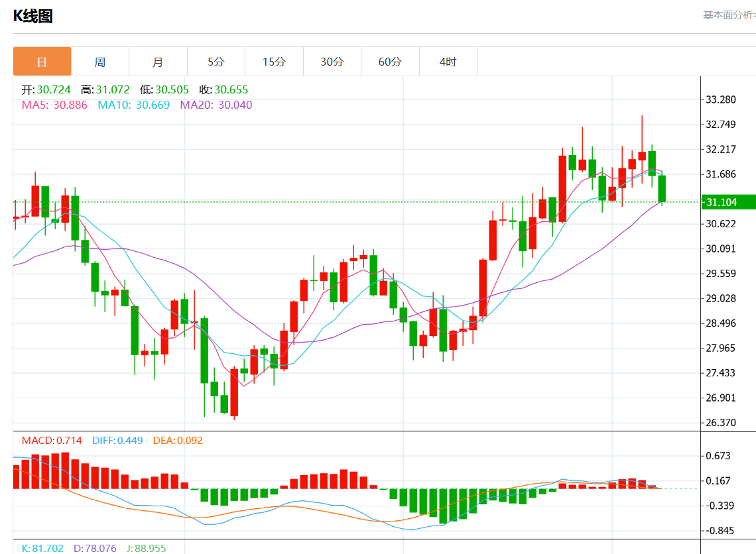Select the 日 daily chart tab
Image resolution: width=756 pixels, height=554 pixels.
(42, 62)
